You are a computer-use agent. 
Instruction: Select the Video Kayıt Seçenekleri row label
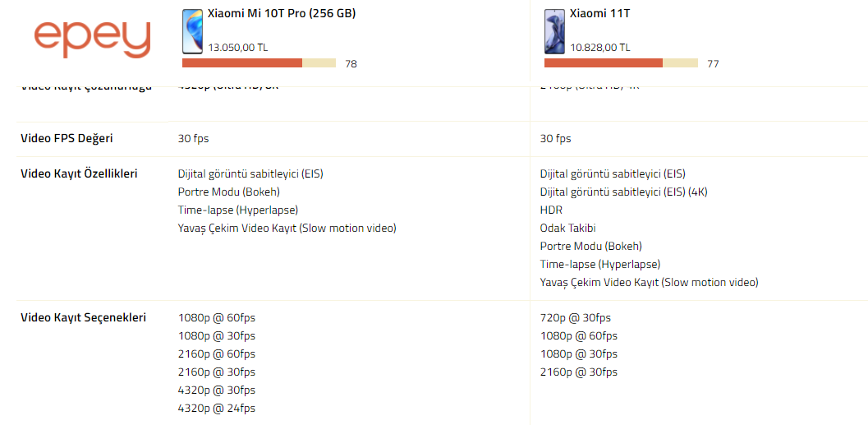[x=84, y=318]
